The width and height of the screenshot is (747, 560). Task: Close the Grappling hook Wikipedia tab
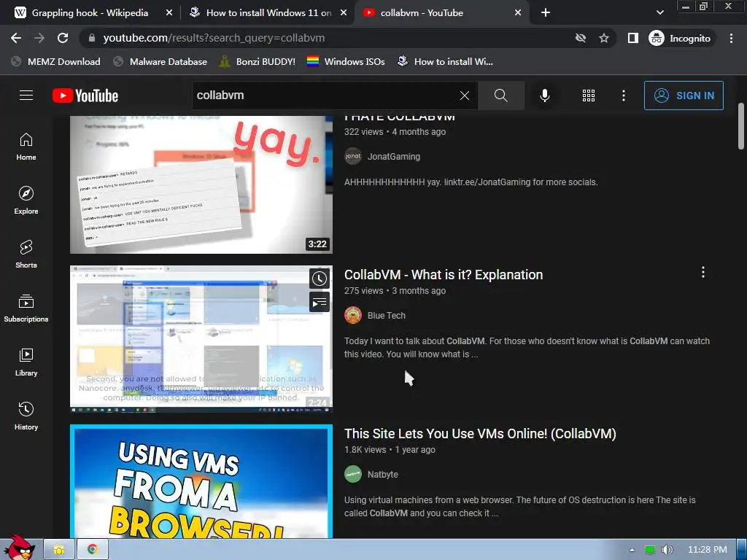[169, 13]
